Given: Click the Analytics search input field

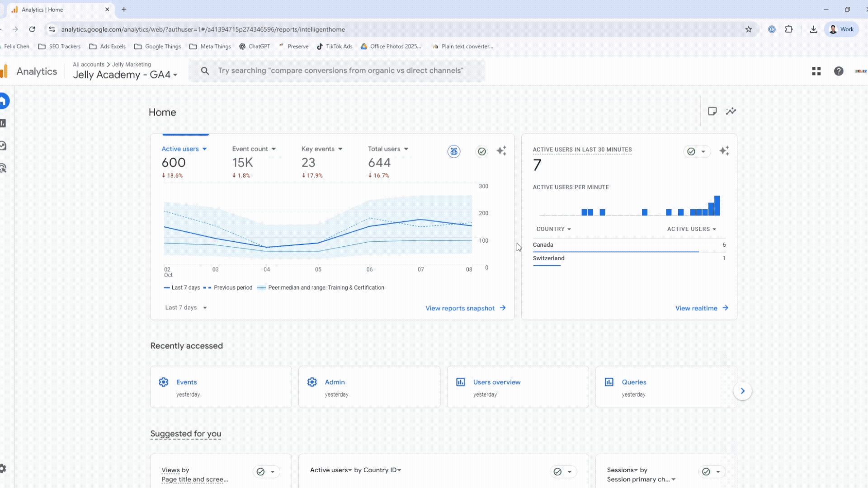Looking at the screenshot, I should tap(340, 70).
